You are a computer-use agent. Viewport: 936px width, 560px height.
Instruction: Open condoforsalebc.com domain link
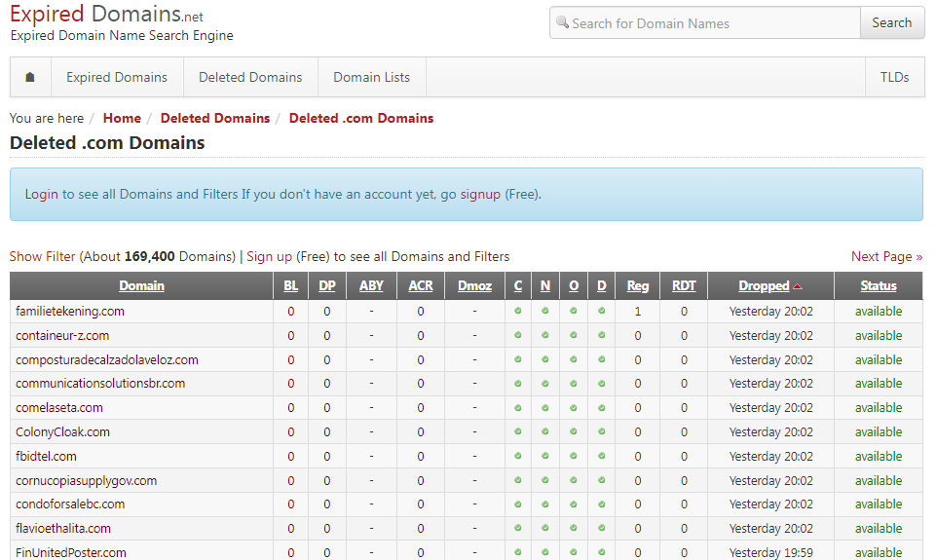pyautogui.click(x=70, y=504)
